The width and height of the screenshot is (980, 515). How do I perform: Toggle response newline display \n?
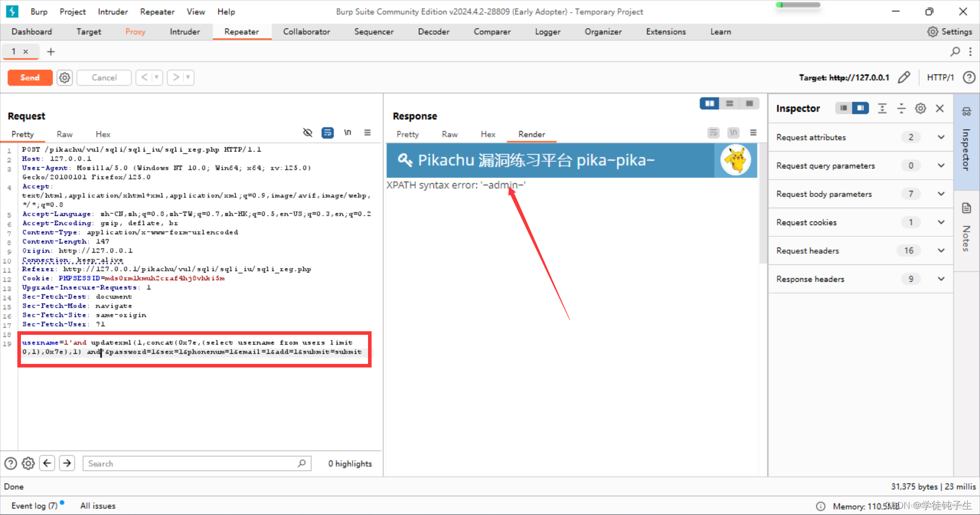733,133
